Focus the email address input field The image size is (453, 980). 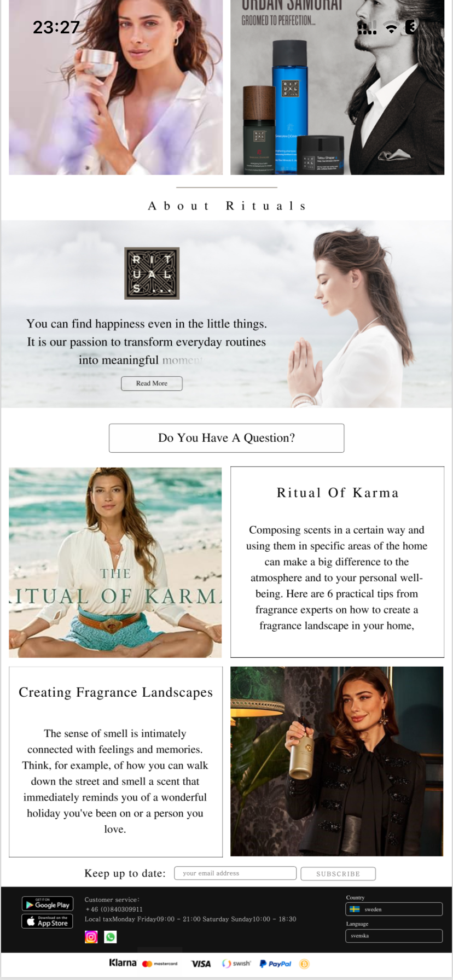(235, 873)
